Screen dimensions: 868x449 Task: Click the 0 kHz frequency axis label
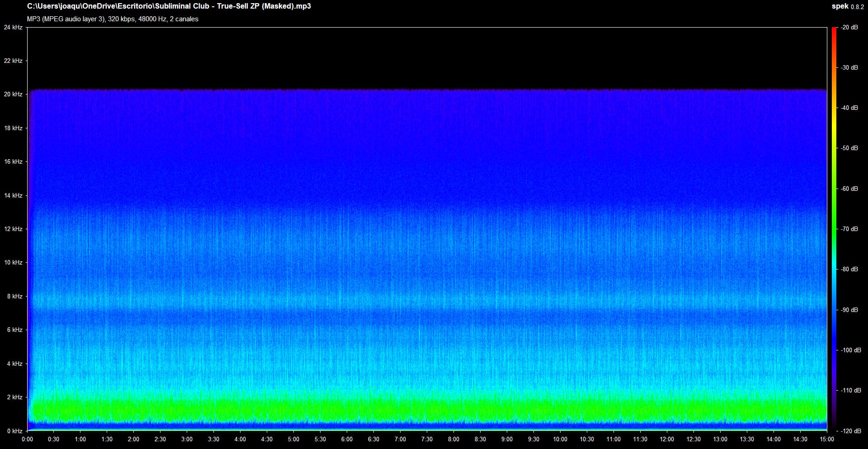click(x=14, y=431)
